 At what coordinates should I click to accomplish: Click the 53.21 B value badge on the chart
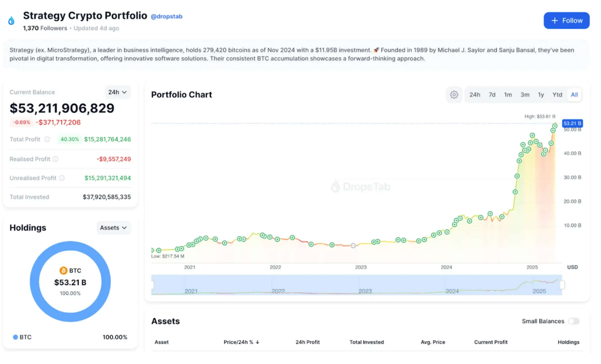pyautogui.click(x=572, y=123)
